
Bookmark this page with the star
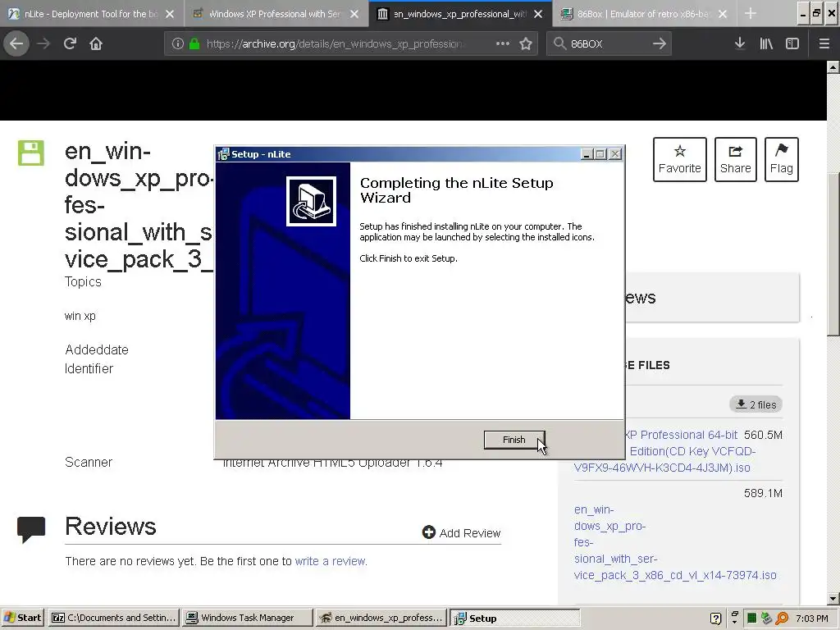point(526,44)
